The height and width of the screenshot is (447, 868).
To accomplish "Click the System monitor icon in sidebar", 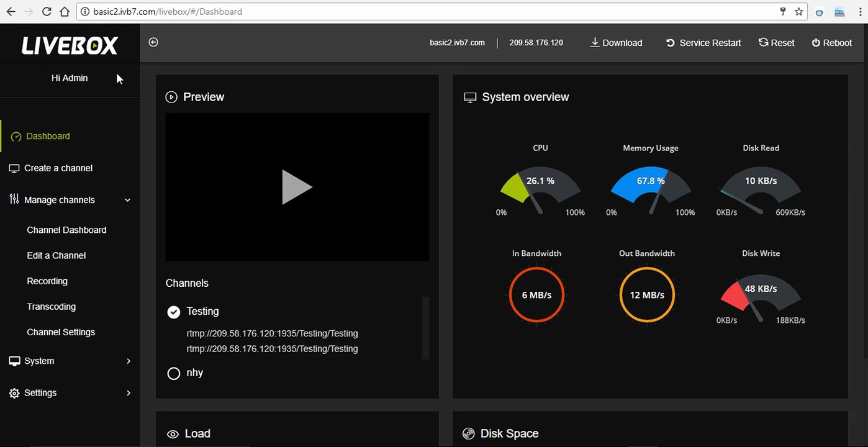I will point(14,361).
